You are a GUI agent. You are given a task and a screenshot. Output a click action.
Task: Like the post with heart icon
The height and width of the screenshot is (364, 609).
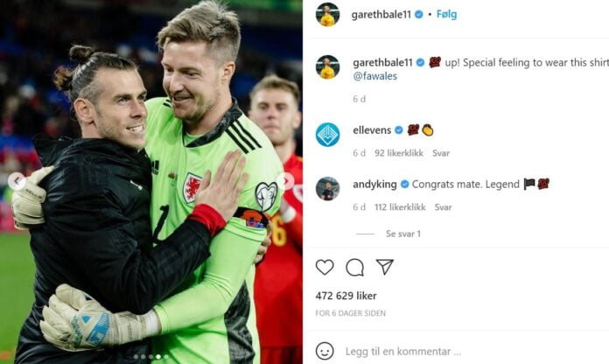(325, 267)
